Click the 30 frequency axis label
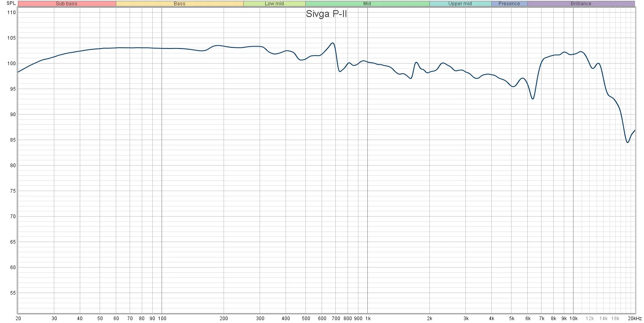This screenshot has width=644, height=323. point(54,319)
